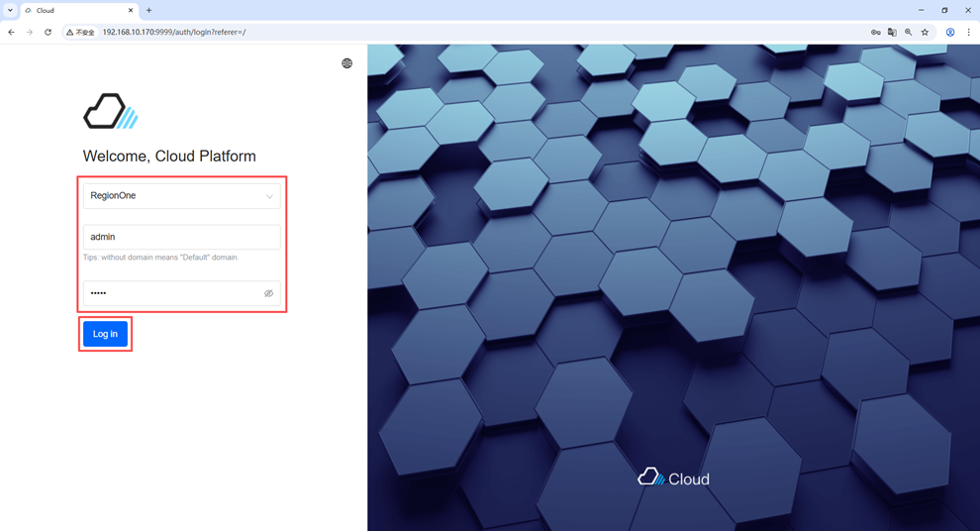This screenshot has height=531, width=980.
Task: Click the blue Log in button
Action: coord(105,334)
